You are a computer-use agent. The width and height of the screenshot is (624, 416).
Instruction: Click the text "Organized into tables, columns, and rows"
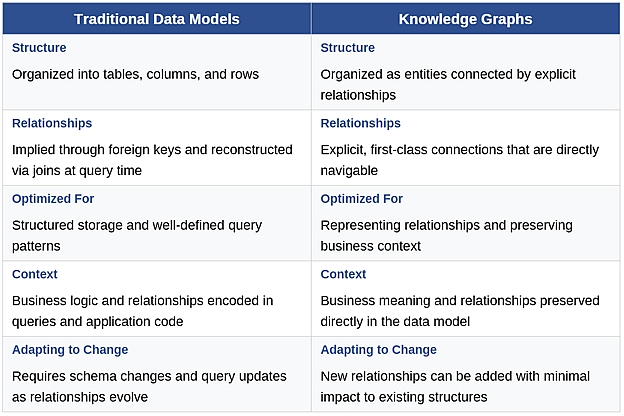135,74
